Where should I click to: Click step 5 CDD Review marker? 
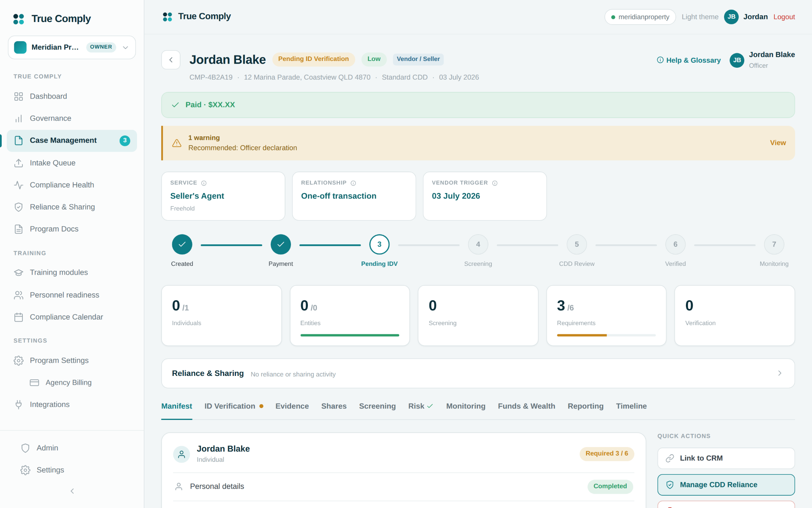tap(577, 245)
